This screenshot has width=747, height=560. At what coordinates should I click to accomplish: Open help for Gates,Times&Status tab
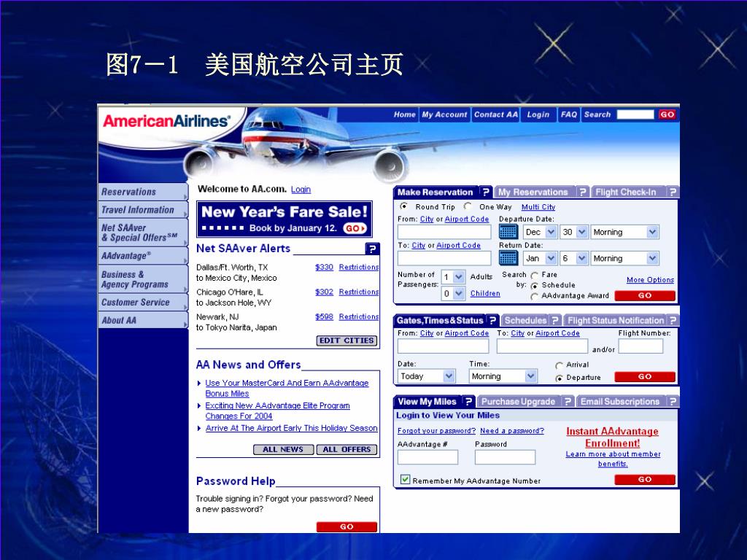[492, 320]
